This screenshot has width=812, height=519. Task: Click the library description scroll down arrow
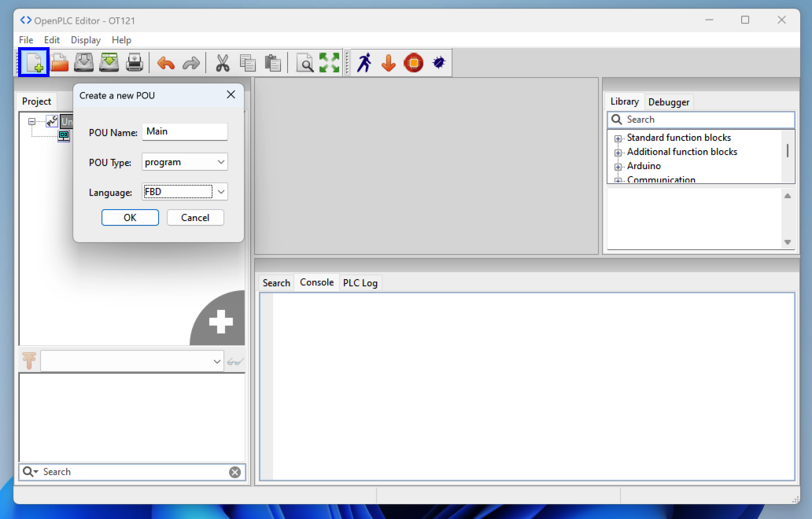788,242
